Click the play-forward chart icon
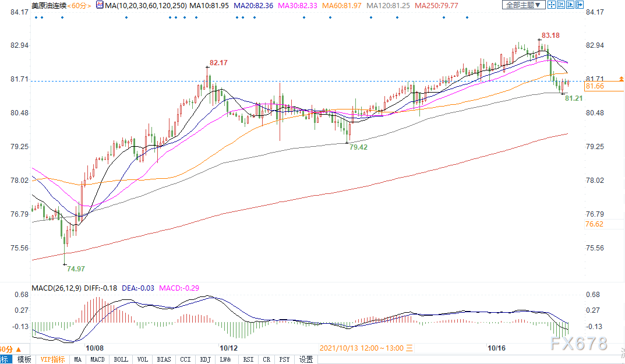625x364 pixels. 570,5
